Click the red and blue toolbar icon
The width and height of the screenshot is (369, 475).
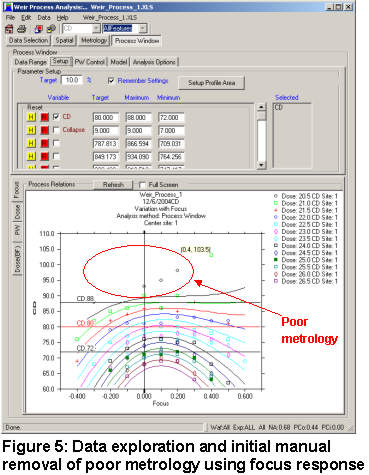(38, 29)
